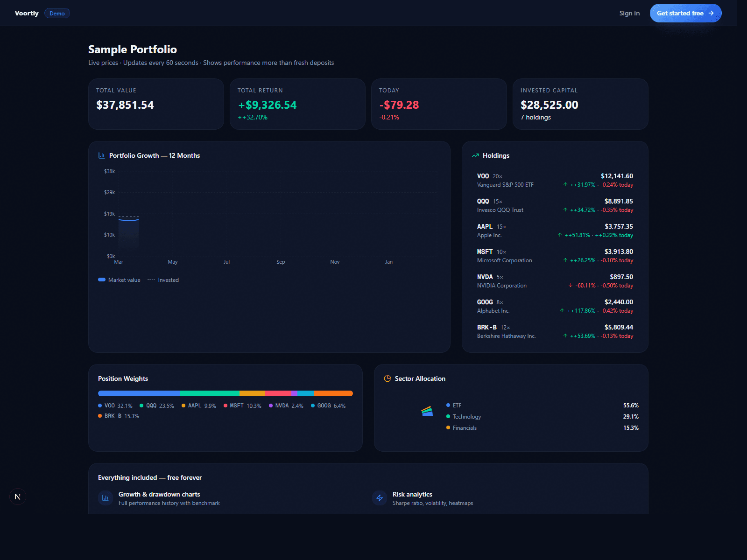Expand the NVDA holding row

pos(555,280)
